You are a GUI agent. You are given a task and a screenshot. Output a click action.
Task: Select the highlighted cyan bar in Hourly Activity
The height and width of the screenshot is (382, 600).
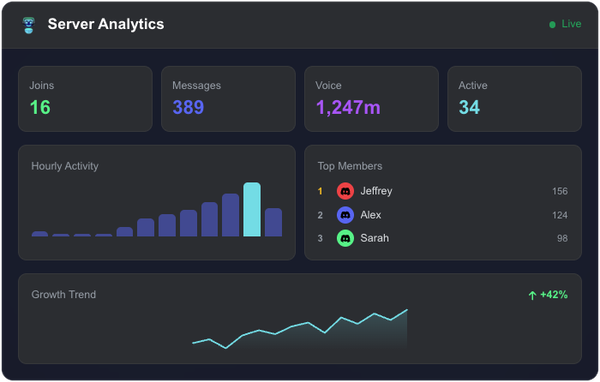[x=252, y=209]
